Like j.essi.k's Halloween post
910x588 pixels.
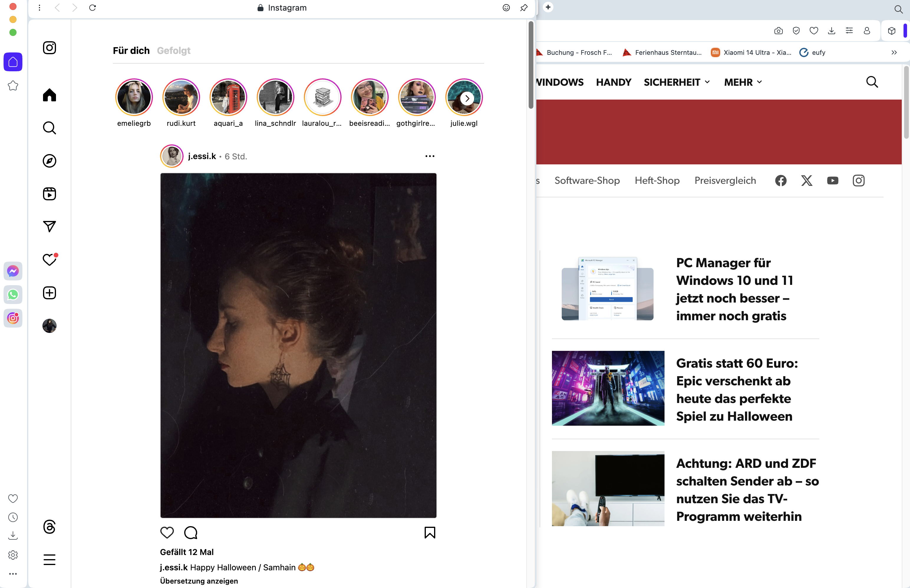point(167,532)
